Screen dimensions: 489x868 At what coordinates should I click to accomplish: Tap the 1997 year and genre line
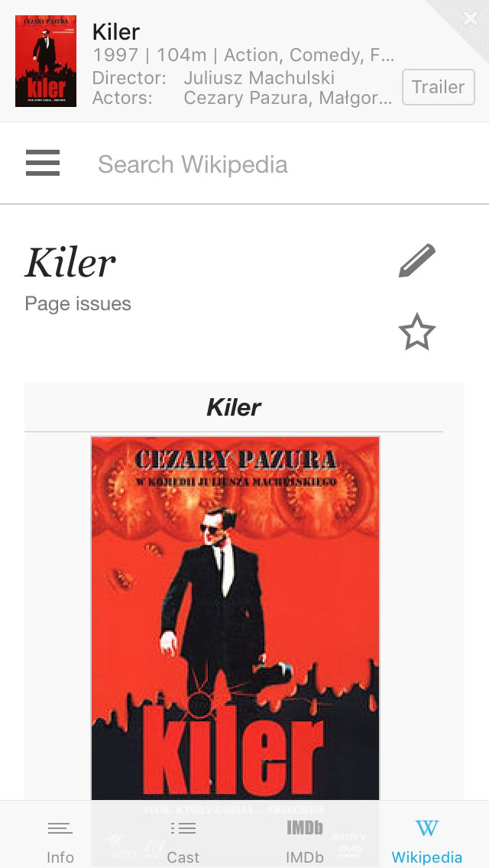[244, 55]
